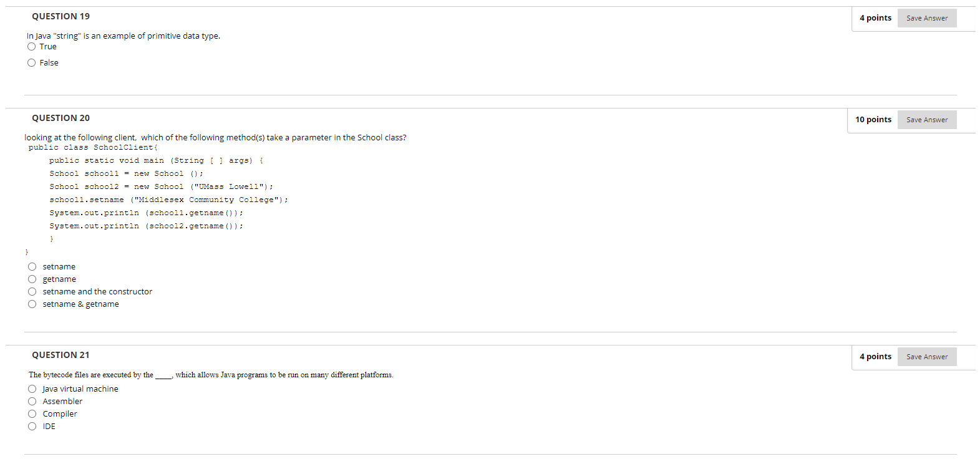Click the fill-in-the-blank question text in Question 21
Image resolution: width=980 pixels, height=459 pixels.
click(x=210, y=374)
